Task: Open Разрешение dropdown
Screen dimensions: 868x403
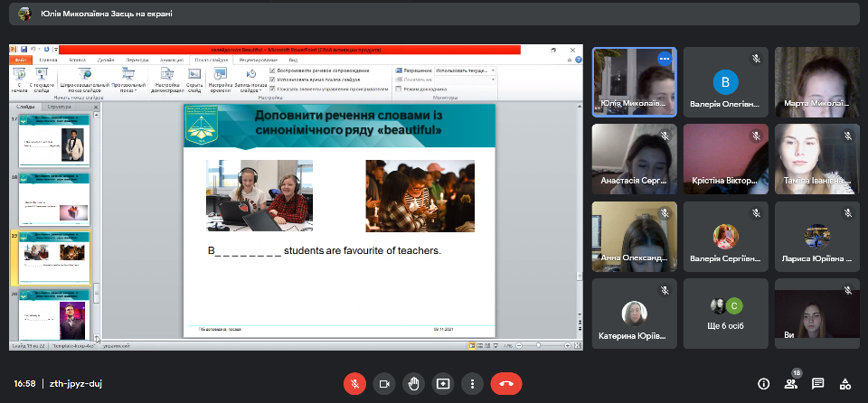Action: click(x=465, y=70)
